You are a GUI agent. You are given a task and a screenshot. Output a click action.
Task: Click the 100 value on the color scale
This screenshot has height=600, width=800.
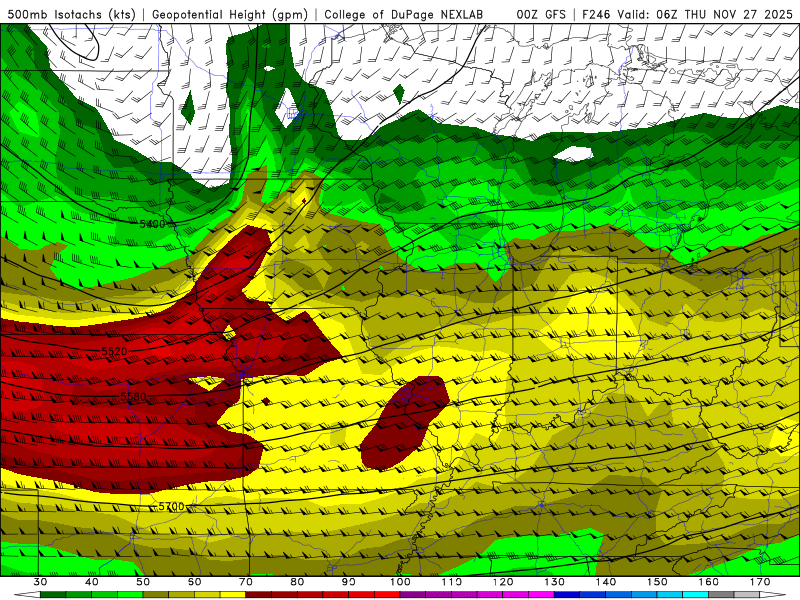pyautogui.click(x=401, y=582)
